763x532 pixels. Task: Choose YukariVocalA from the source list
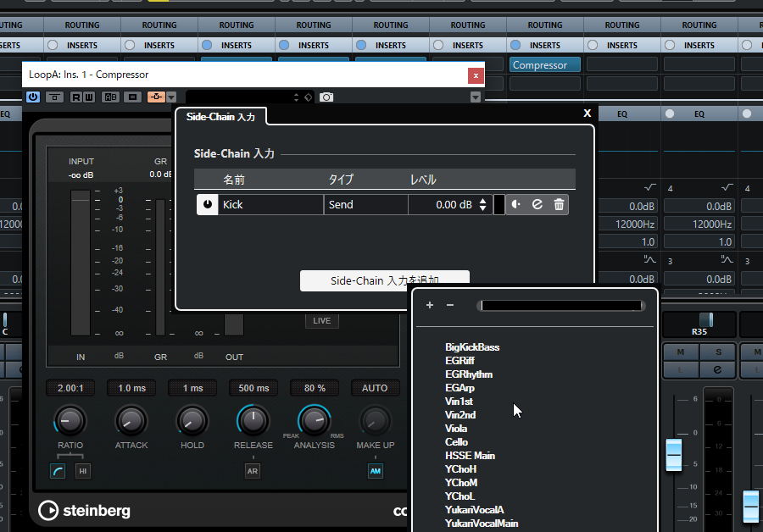[474, 510]
